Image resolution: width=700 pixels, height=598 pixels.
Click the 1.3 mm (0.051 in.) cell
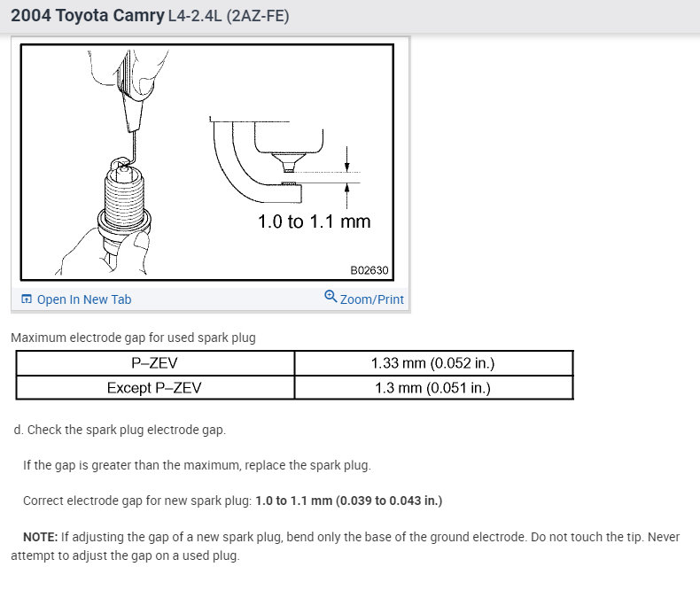tap(433, 387)
